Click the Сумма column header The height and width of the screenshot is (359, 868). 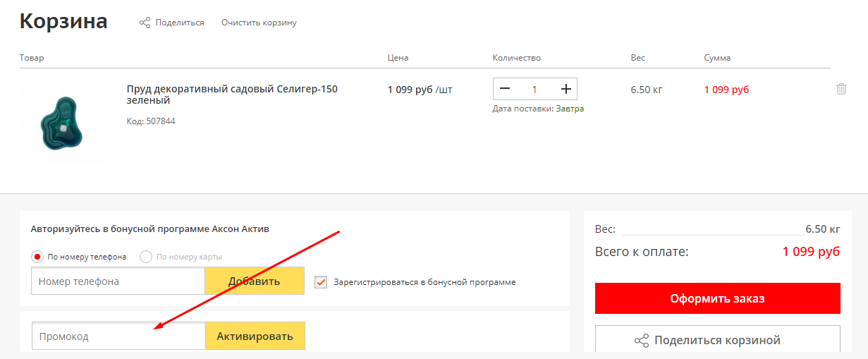717,58
